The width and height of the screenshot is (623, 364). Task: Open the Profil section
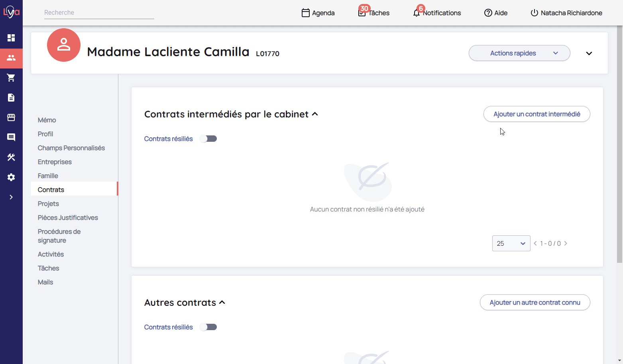click(x=45, y=134)
